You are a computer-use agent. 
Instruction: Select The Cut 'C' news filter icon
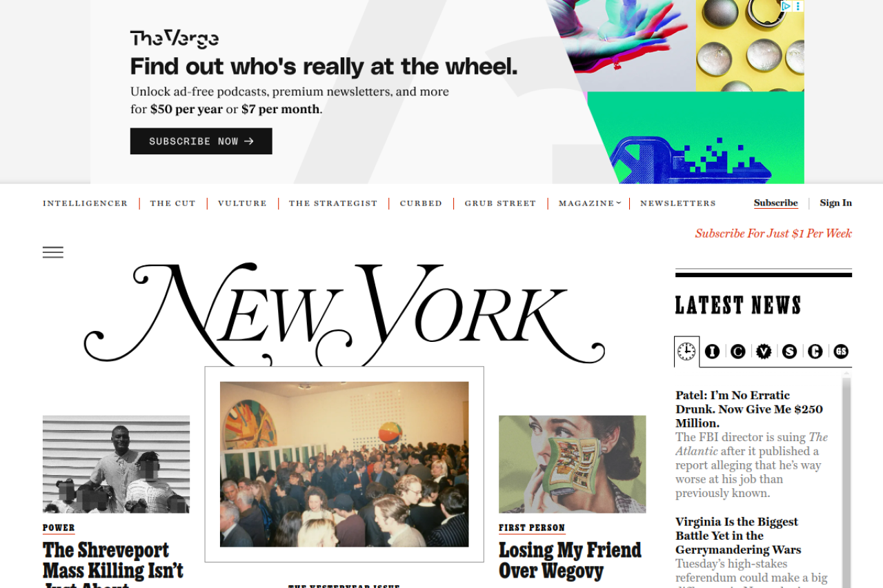738,352
